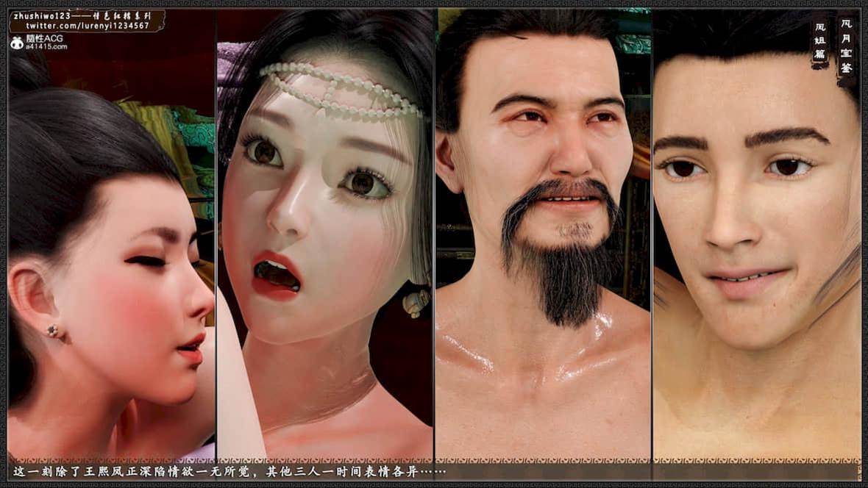The image size is (868, 488).
Task: Click the dangling earring in the second panel
Action: pyautogui.click(x=419, y=301)
